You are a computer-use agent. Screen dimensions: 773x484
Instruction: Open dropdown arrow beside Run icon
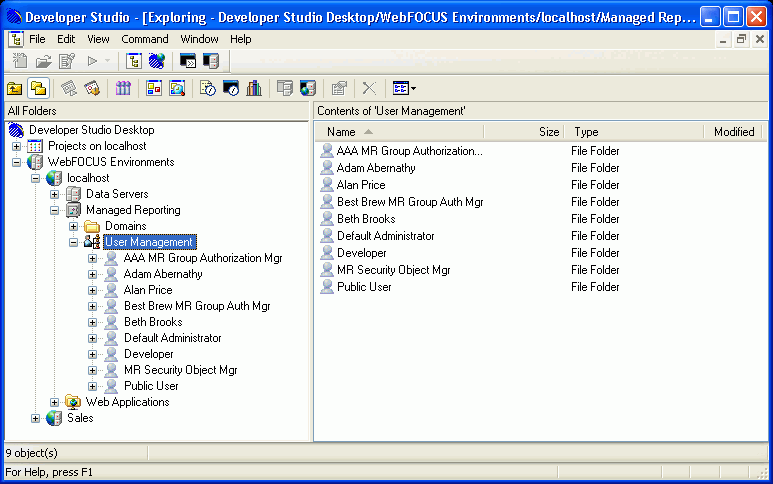click(107, 61)
